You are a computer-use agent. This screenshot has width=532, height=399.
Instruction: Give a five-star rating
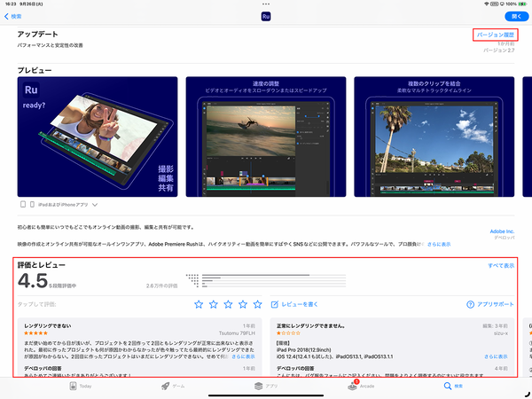258,304
